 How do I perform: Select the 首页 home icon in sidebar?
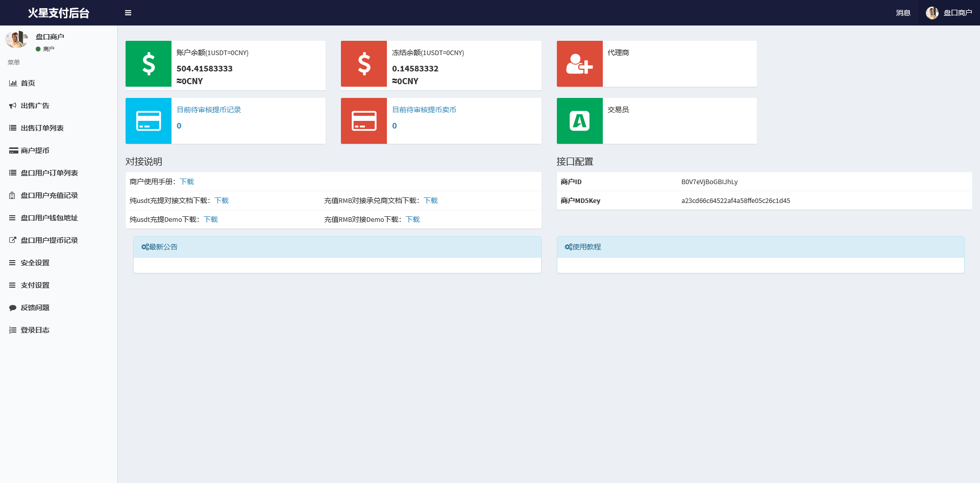(13, 83)
